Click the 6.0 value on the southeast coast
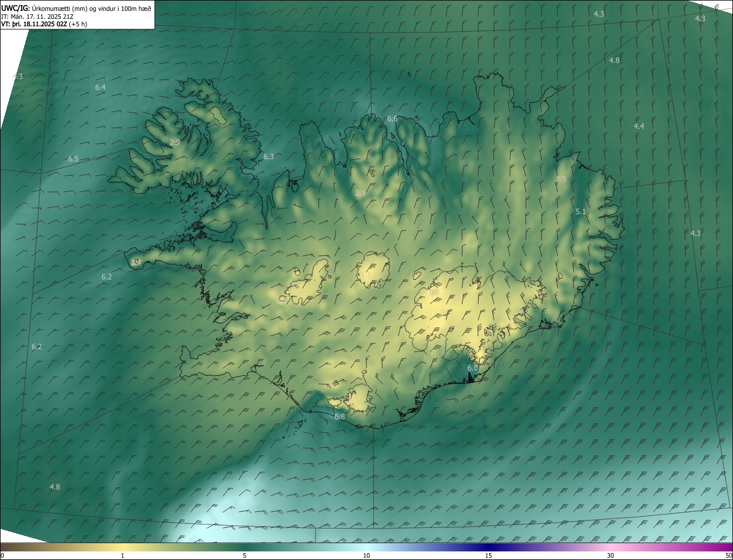The width and height of the screenshot is (733, 560). coord(472,368)
